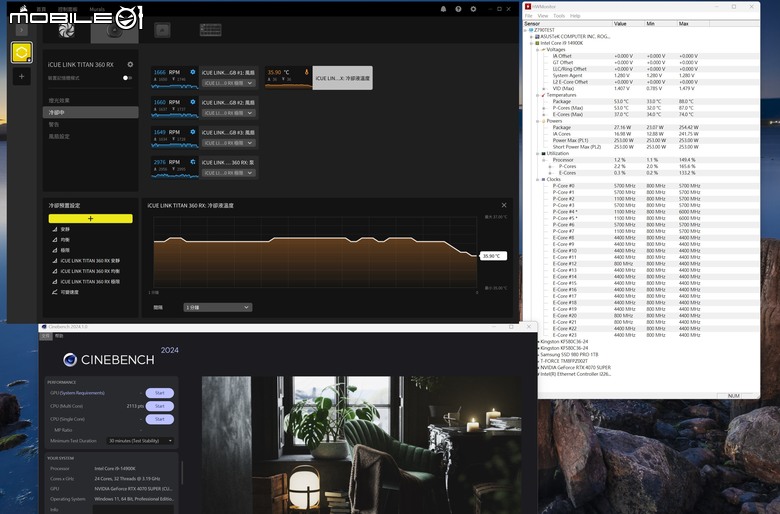Viewport: 780px width, 514px height.
Task: Select the 可變速度 variable speed preset
Action: pyautogui.click(x=70, y=292)
